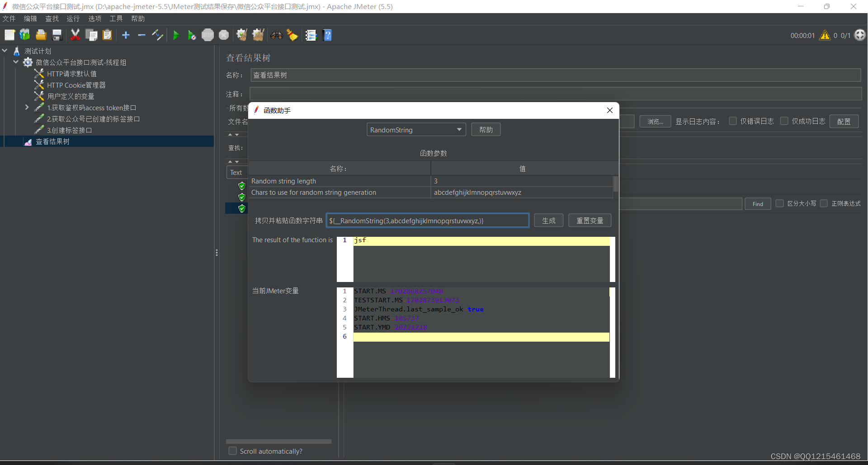Click the Clear All results icon
This screenshot has height=465, width=868.
(x=258, y=35)
